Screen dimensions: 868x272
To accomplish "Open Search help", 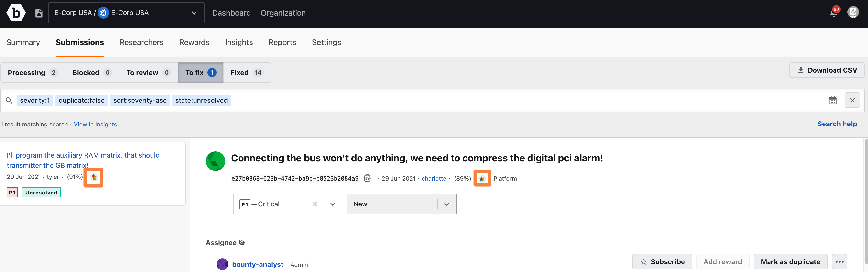I will [837, 124].
